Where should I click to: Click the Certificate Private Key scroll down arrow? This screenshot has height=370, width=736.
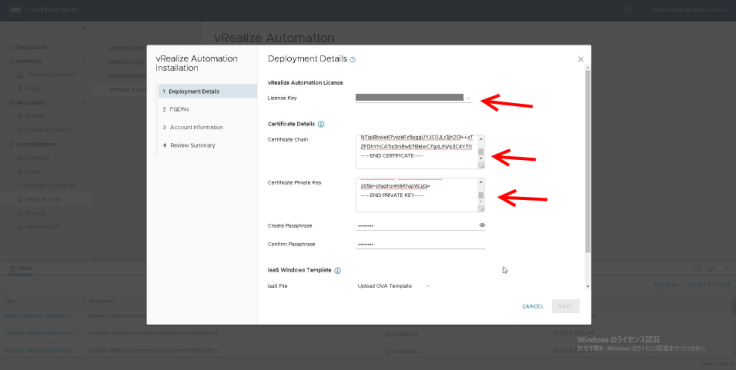click(481, 202)
